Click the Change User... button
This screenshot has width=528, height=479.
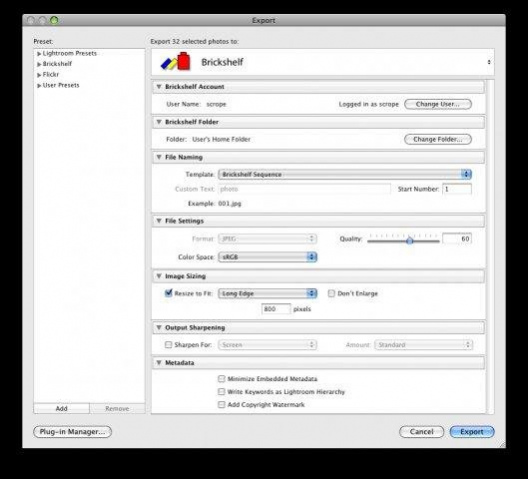pos(438,104)
